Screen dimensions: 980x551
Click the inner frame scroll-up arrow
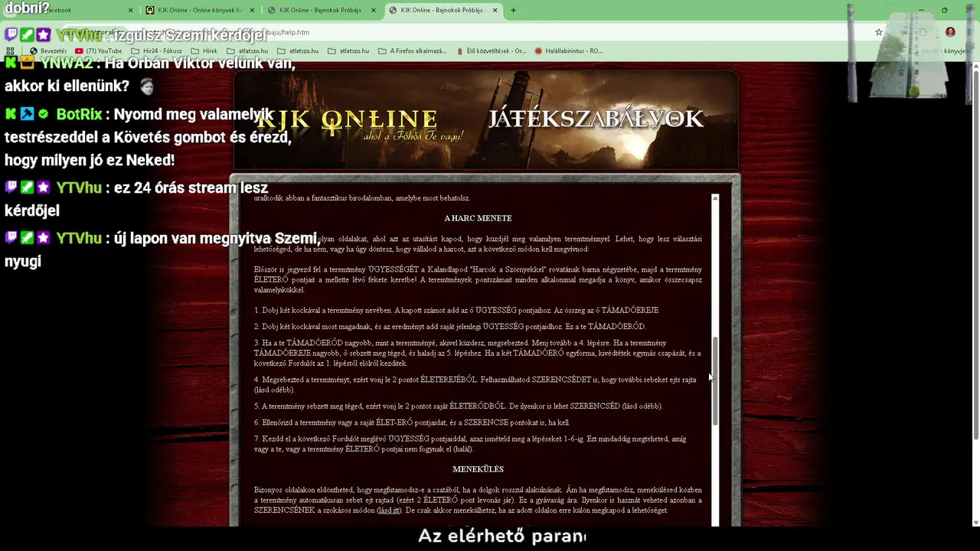715,199
